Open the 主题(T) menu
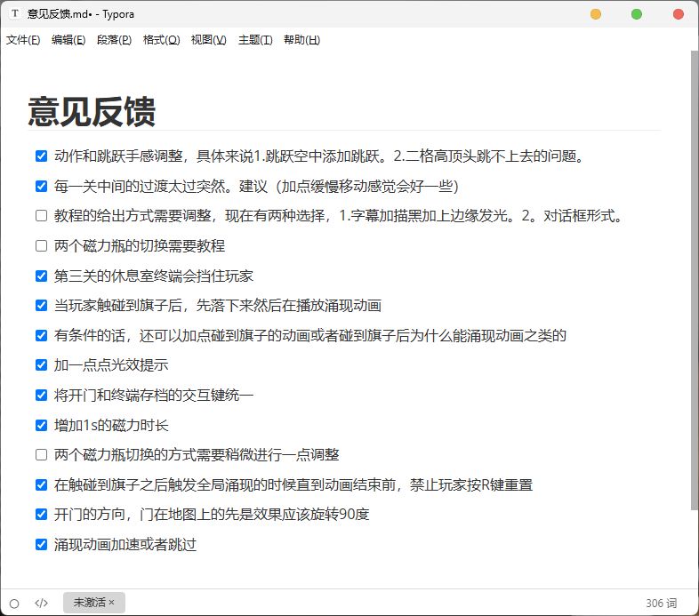Image resolution: width=699 pixels, height=616 pixels. point(255,40)
